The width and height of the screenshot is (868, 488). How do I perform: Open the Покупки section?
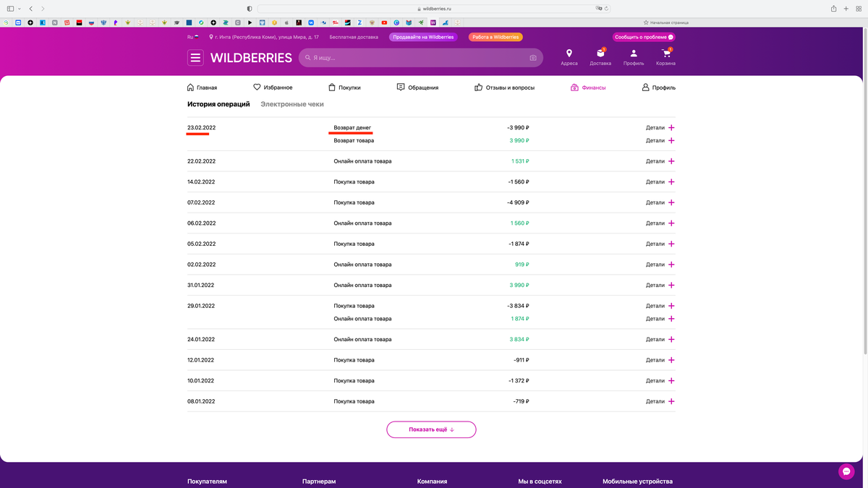(344, 87)
